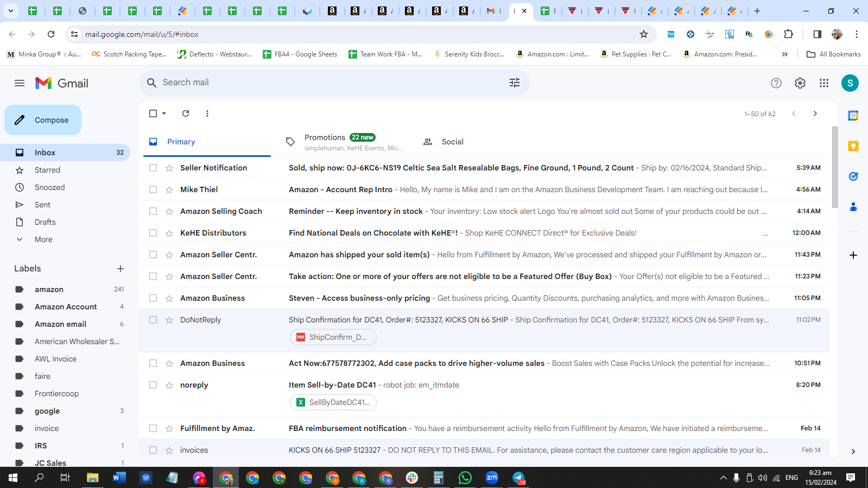Go to newer messages page arrow

(794, 113)
